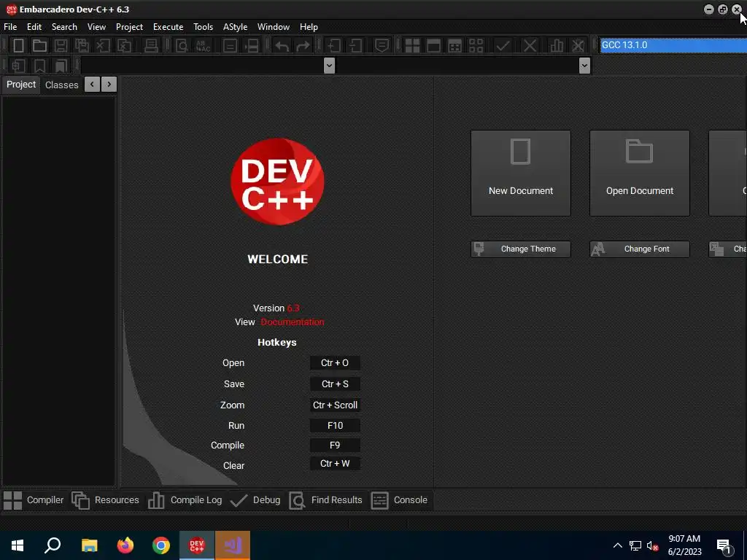Open Windows Start menu on taskbar
The height and width of the screenshot is (560, 747).
tap(18, 545)
